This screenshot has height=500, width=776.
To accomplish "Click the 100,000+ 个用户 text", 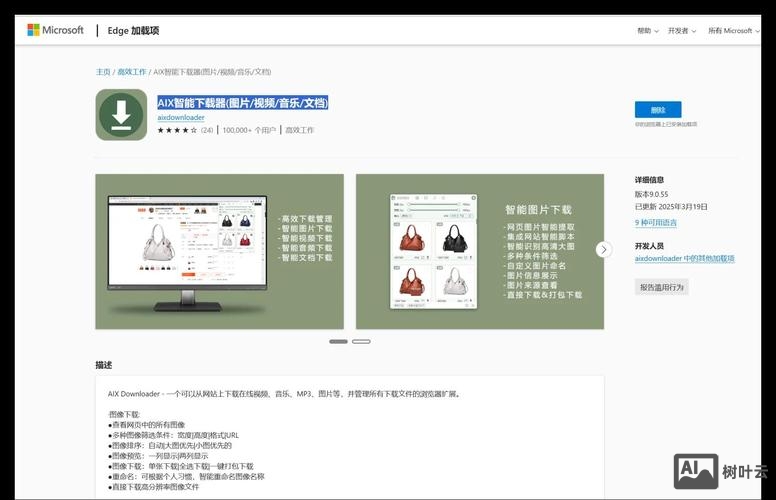I will coord(249,130).
